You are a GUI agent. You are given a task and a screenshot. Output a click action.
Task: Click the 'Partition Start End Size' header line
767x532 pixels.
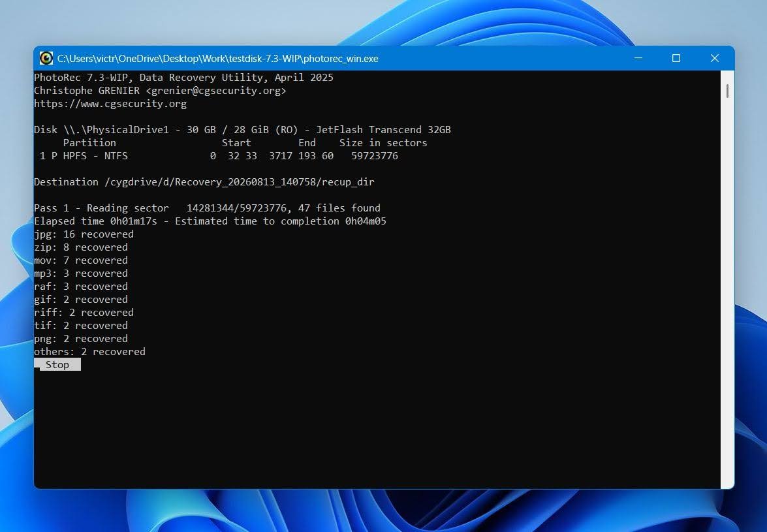point(245,143)
